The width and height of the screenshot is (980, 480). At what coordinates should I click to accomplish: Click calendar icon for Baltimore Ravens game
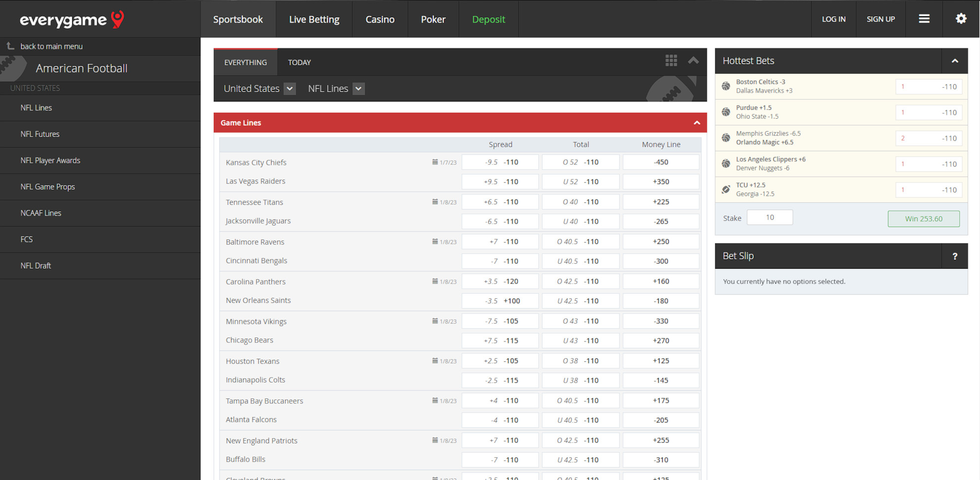click(x=435, y=241)
